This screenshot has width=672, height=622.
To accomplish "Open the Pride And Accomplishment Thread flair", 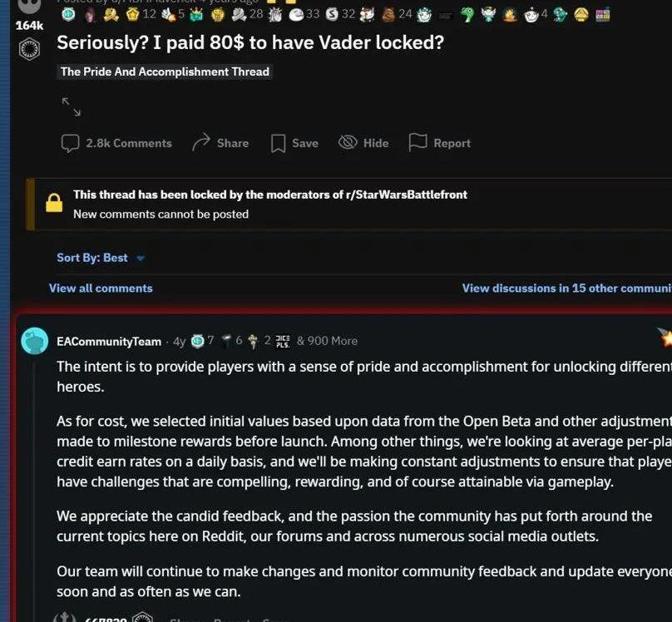I will click(165, 72).
